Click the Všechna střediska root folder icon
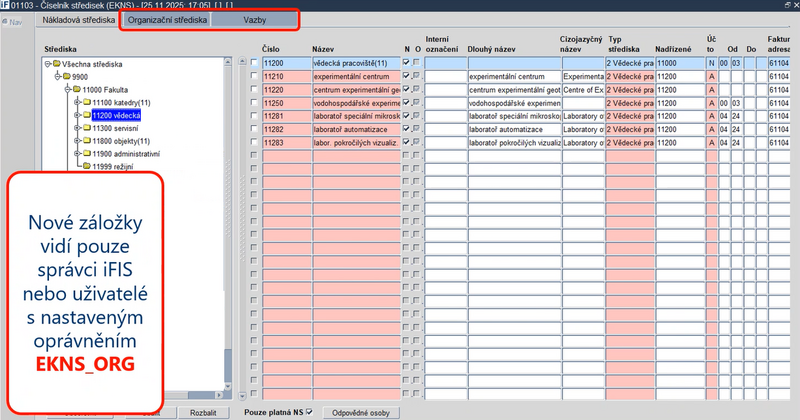Viewport: 800px width, 420px height. pos(55,63)
